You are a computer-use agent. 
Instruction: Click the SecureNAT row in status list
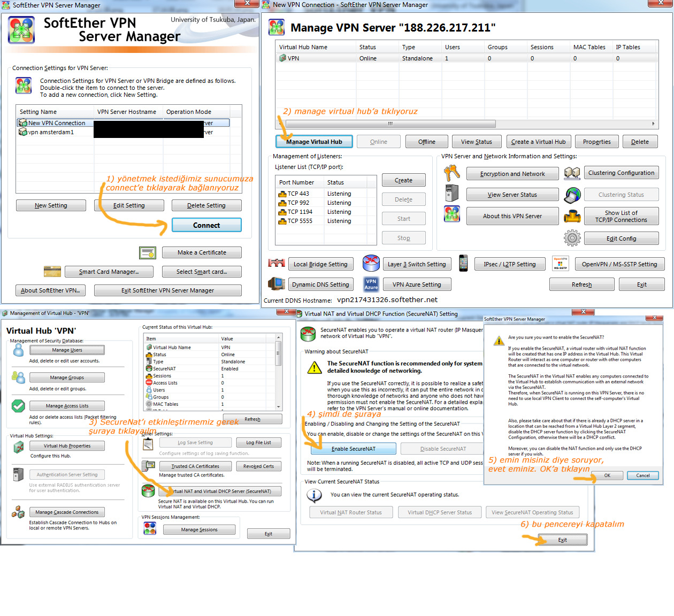tap(210, 368)
